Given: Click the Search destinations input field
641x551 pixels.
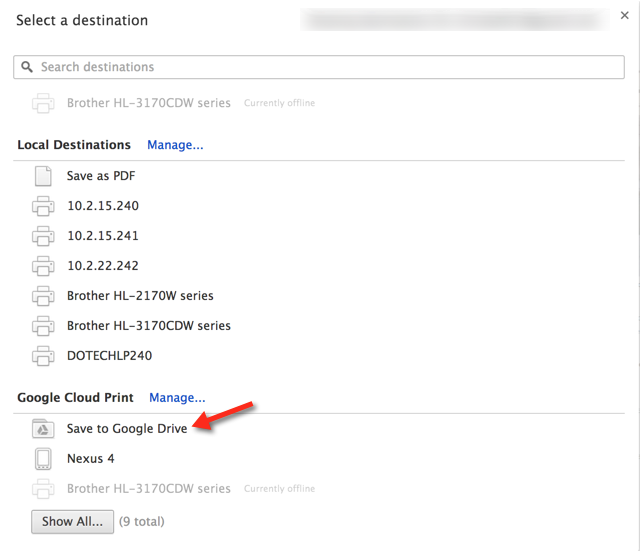Looking at the screenshot, I should (319, 67).
